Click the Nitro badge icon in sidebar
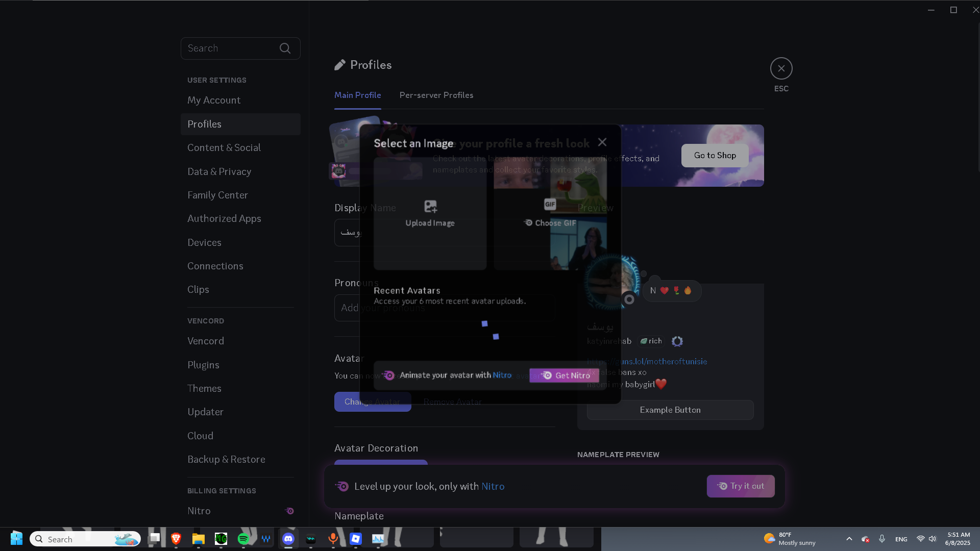980x551 pixels. (289, 511)
